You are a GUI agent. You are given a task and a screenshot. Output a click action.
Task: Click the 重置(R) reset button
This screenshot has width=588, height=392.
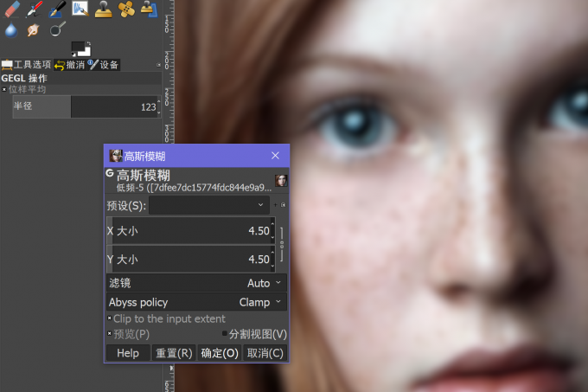(174, 353)
